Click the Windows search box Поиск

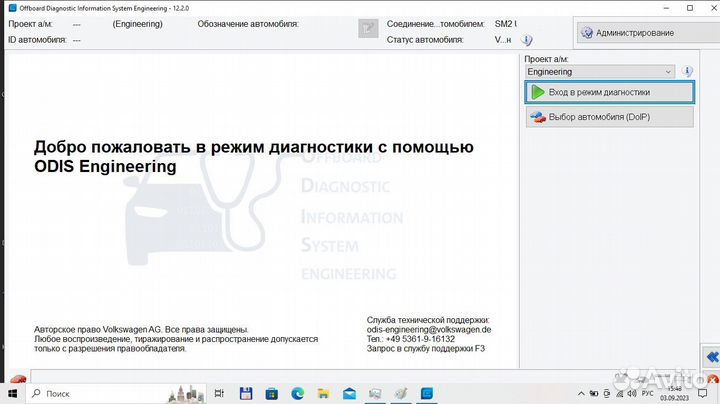117,393
